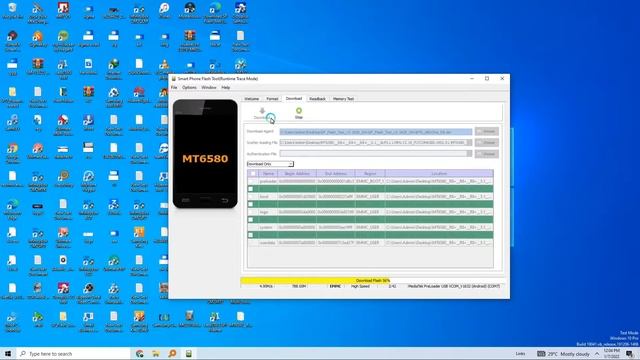Switch to the Format tab
This screenshot has height=360, width=640.
272,99
